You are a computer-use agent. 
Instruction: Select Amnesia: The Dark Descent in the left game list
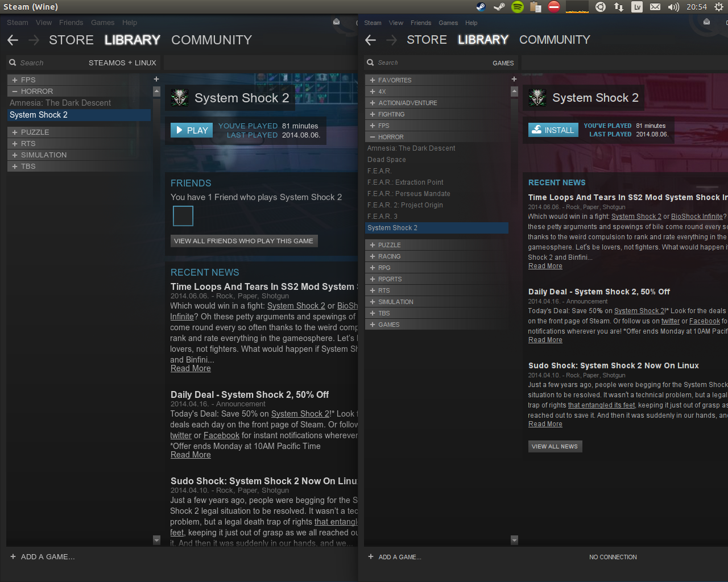click(79, 103)
